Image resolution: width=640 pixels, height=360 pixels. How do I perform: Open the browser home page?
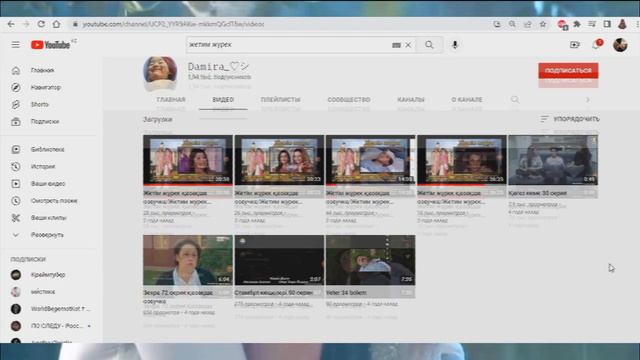(56, 24)
